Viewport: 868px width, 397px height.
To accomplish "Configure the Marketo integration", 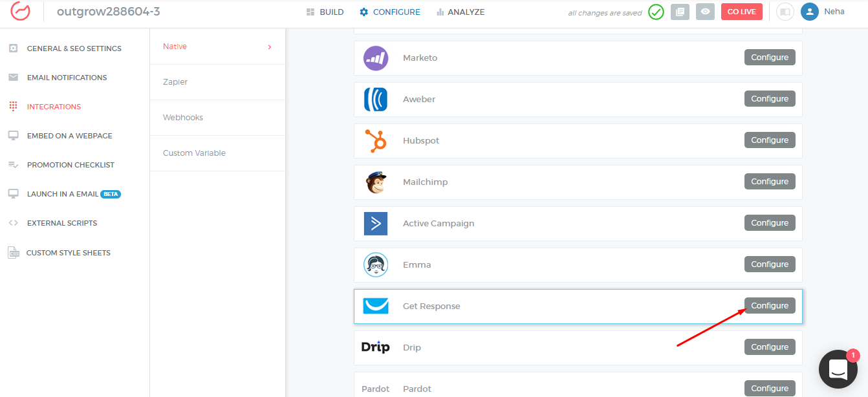I will pyautogui.click(x=770, y=58).
